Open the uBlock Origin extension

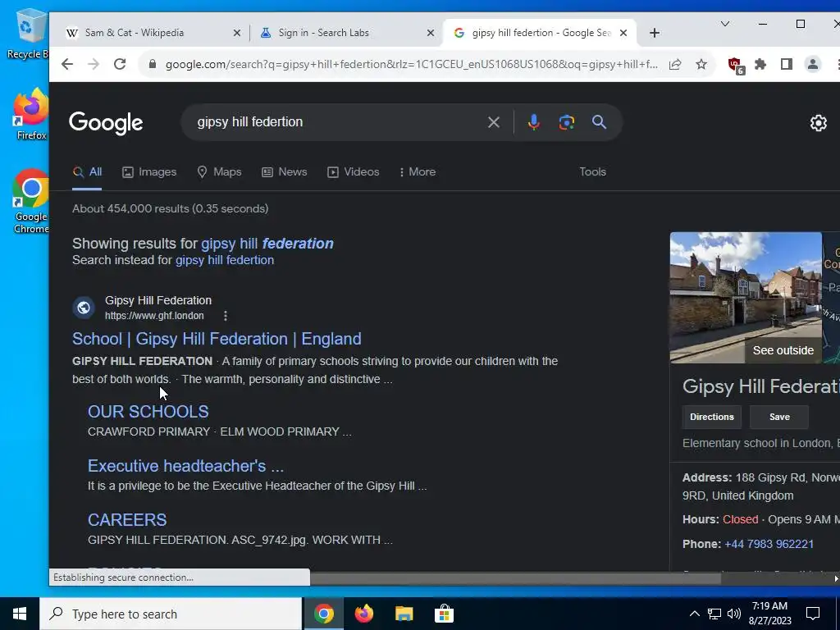point(736,66)
